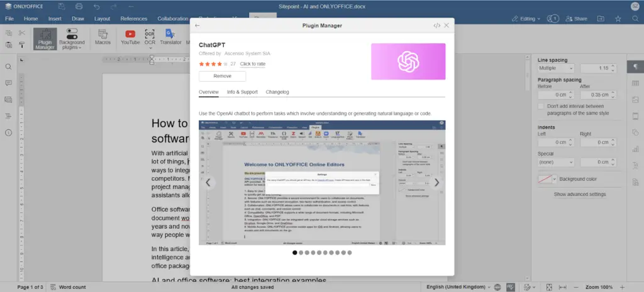The image size is (644, 292).
Task: Click the developer mode code icon in Plugin Manager
Action: (436, 26)
